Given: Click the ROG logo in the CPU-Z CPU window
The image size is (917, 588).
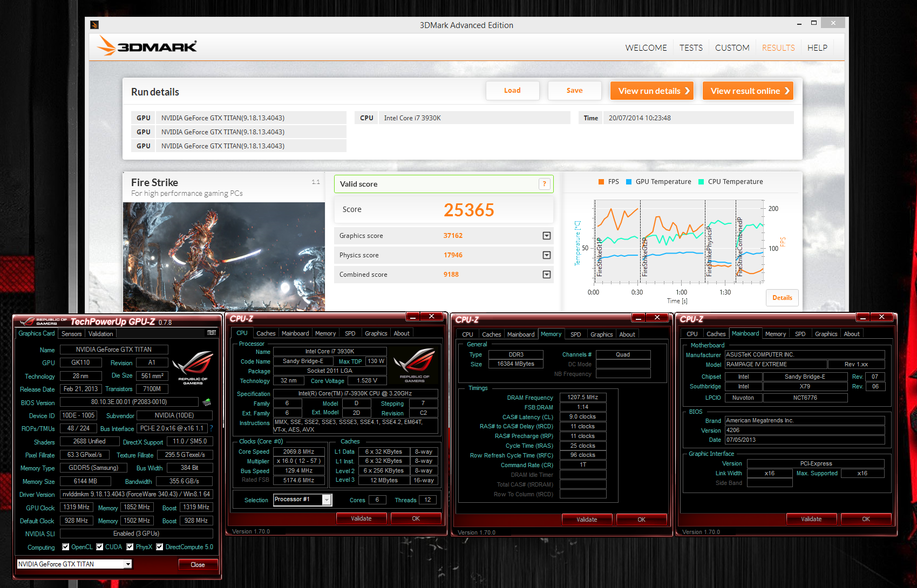Looking at the screenshot, I should (415, 366).
